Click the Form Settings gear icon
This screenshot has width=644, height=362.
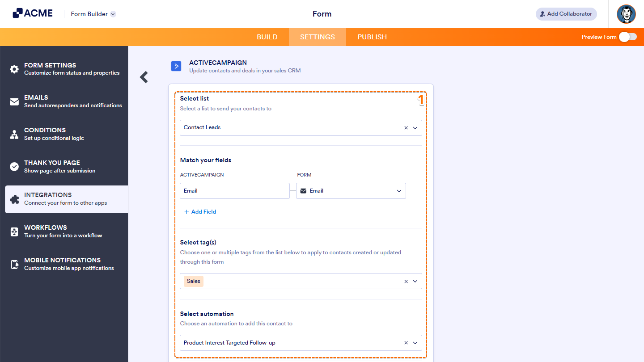pyautogui.click(x=14, y=68)
